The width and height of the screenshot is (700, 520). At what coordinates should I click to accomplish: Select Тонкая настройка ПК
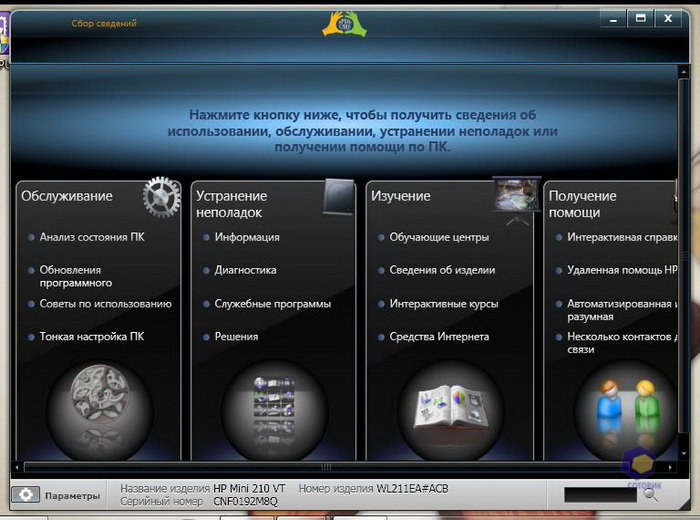[91, 337]
